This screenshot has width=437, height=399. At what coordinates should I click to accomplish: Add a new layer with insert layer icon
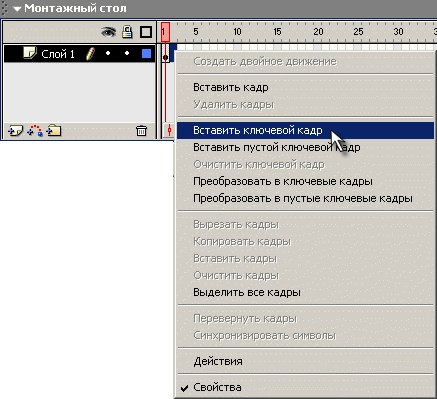[x=15, y=131]
